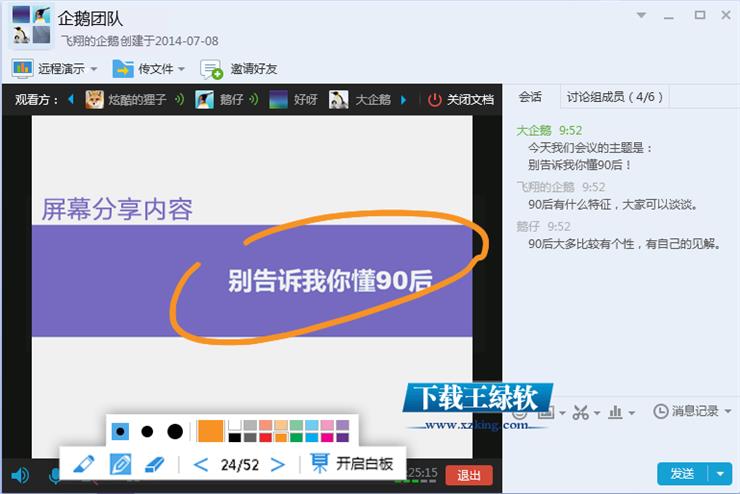Pick the black color swatch
Image resolution: width=740 pixels, height=494 pixels.
pos(235,438)
